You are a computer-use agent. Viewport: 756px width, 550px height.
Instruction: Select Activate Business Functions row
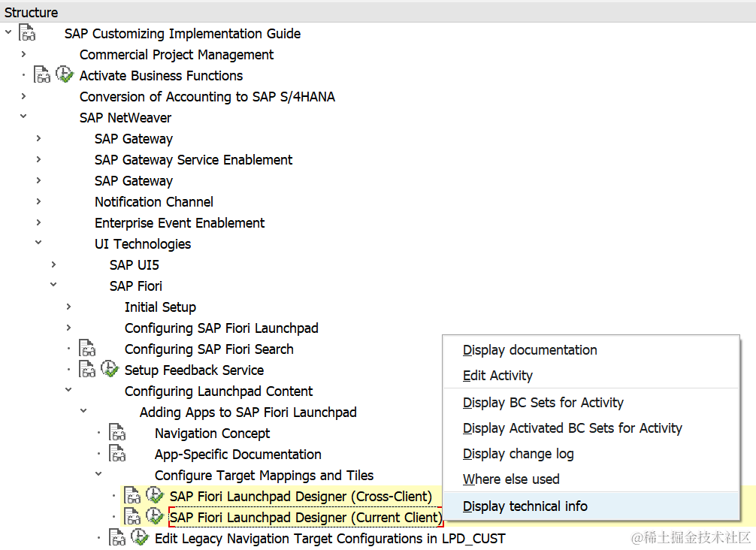[161, 76]
